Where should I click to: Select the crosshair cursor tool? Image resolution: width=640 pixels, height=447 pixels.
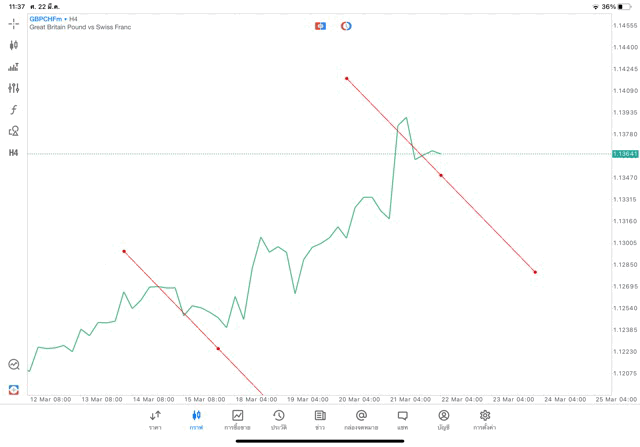click(14, 23)
